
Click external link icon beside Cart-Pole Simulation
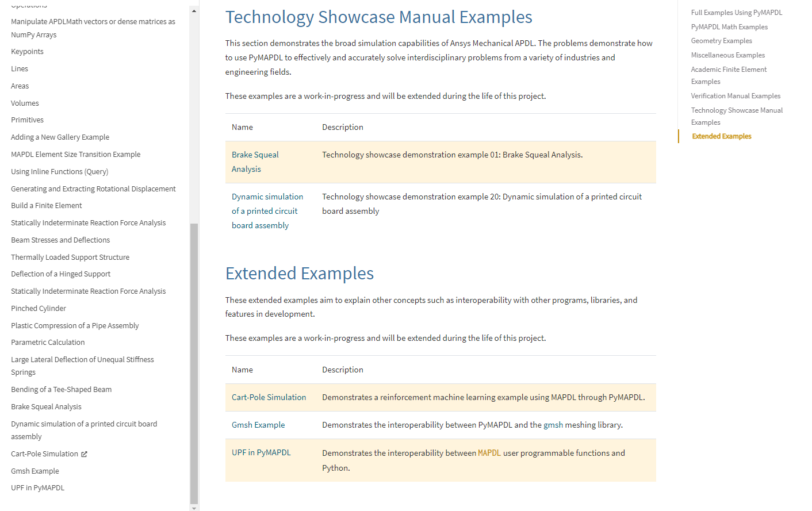click(84, 454)
